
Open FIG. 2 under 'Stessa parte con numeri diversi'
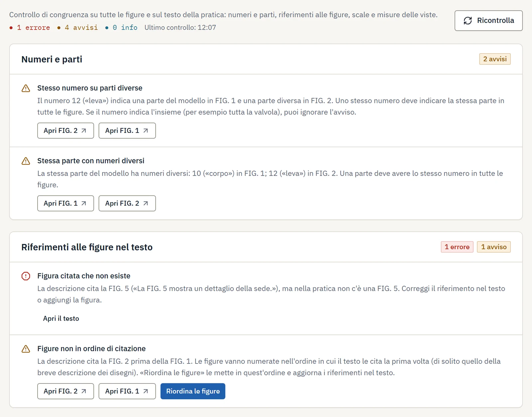click(127, 203)
